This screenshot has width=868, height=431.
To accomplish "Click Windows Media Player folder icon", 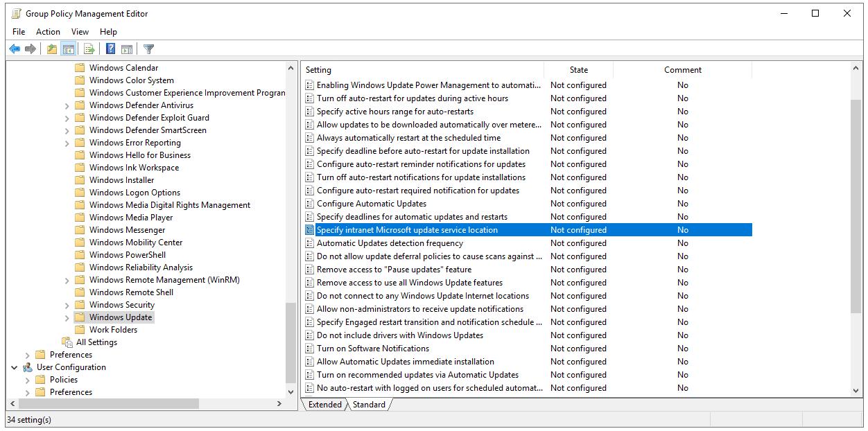I will [80, 218].
